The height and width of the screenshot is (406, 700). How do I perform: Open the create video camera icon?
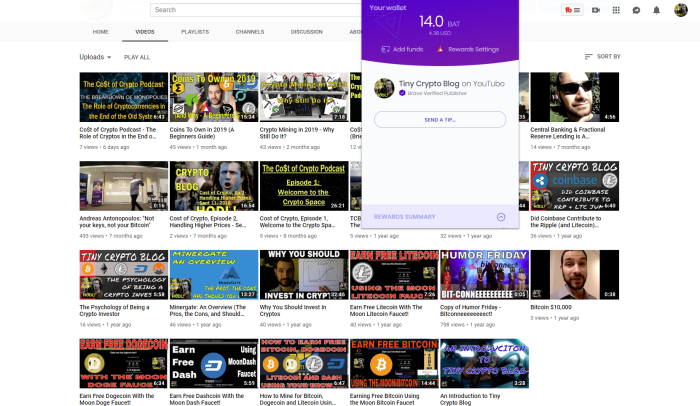[596, 10]
